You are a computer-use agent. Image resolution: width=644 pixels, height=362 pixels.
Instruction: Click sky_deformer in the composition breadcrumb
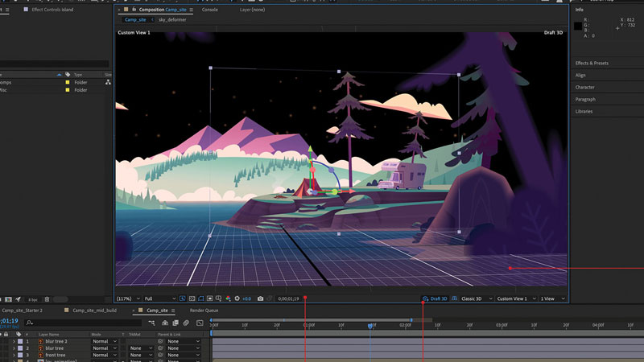pos(172,19)
